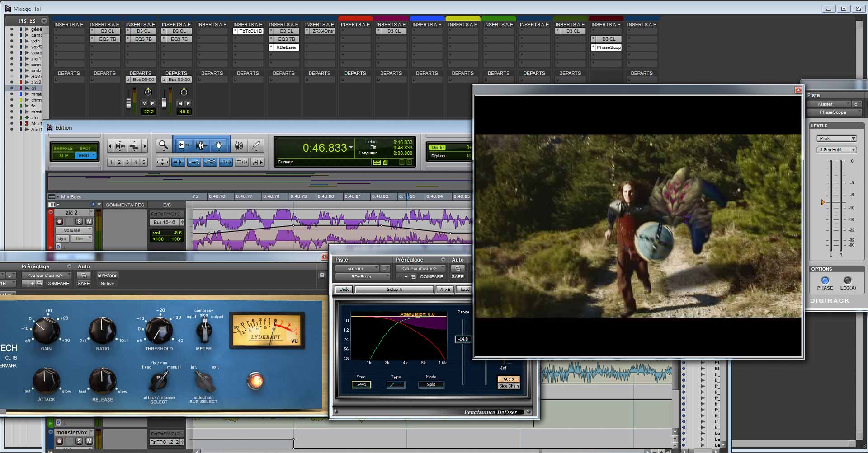The image size is (868, 453).
Task: Open the scream track selector in RDeEsser
Action: [357, 268]
